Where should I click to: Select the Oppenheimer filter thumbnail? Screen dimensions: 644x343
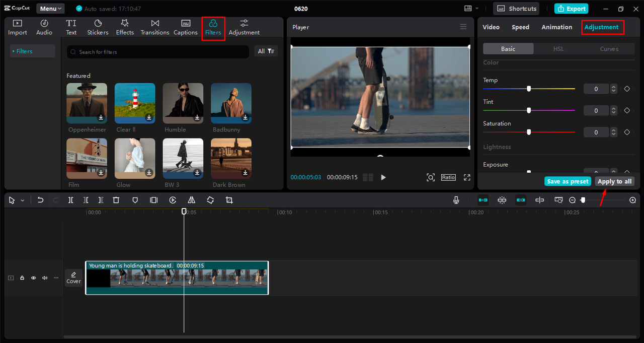pyautogui.click(x=87, y=103)
